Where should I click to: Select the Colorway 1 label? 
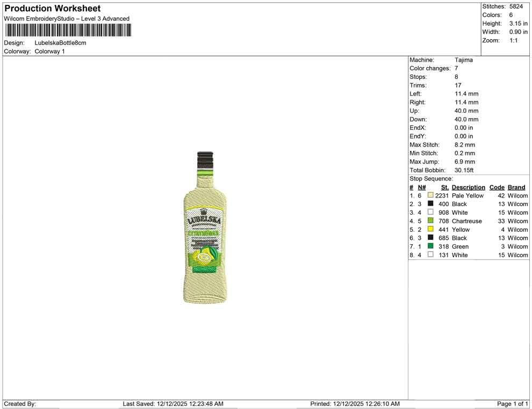[x=49, y=51]
